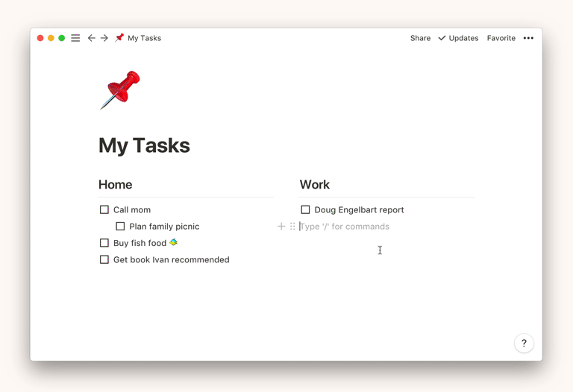Click the My Tasks page heading
Image resolution: width=573 pixels, height=392 pixels.
click(x=144, y=145)
